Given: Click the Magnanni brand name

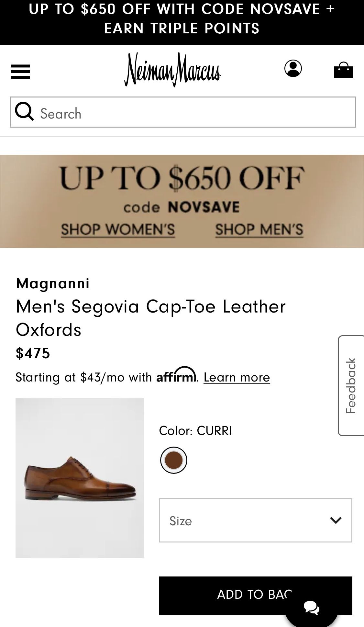Looking at the screenshot, I should click(x=53, y=284).
